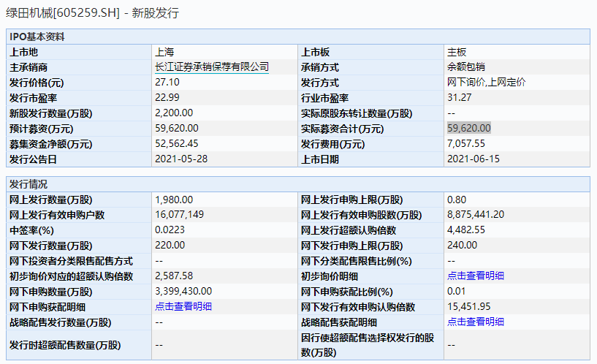Image resolution: width=597 pixels, height=364 pixels.
Task: Click the 上市日期 value 2021-06-15
Action: coord(474,159)
